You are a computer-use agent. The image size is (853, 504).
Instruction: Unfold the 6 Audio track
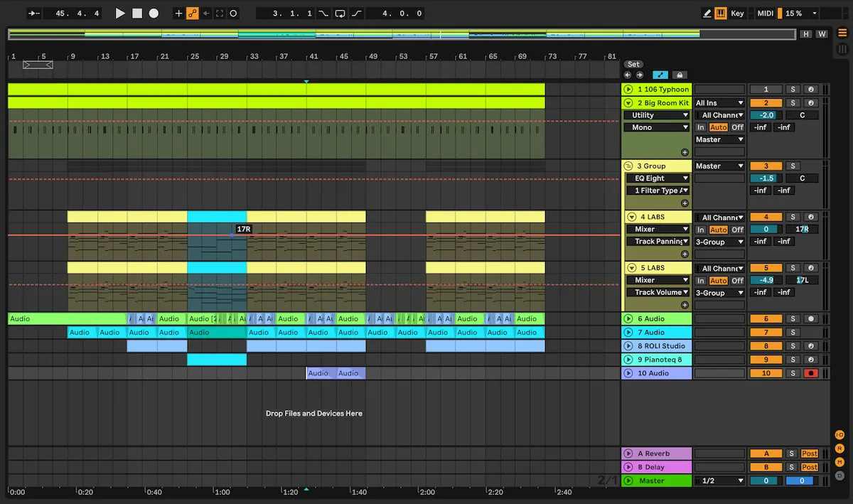click(x=628, y=319)
